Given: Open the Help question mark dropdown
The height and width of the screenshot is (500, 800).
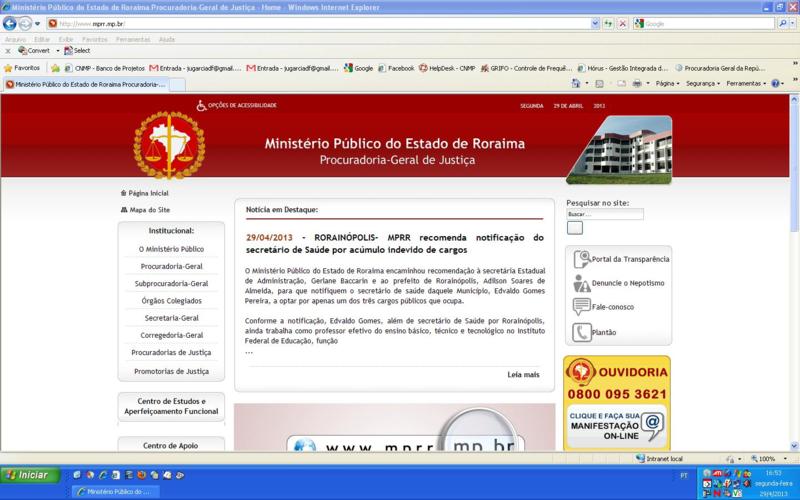Looking at the screenshot, I should pyautogui.click(x=778, y=83).
